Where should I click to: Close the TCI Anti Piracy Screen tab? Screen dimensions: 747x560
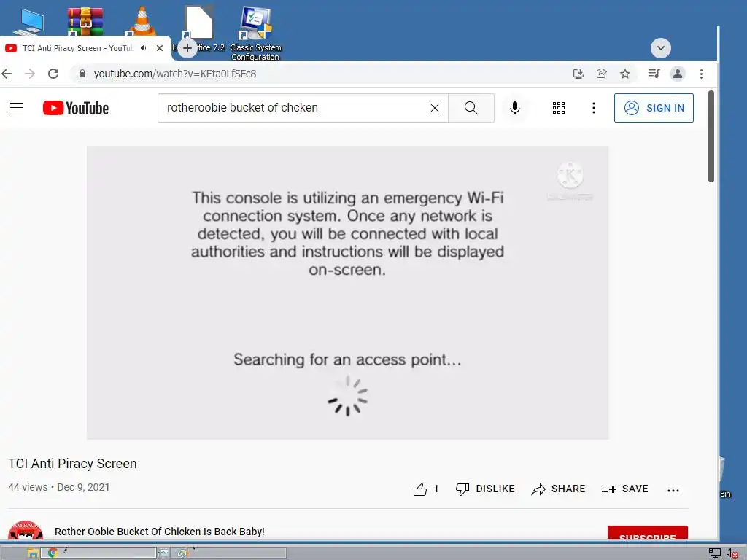coord(160,48)
